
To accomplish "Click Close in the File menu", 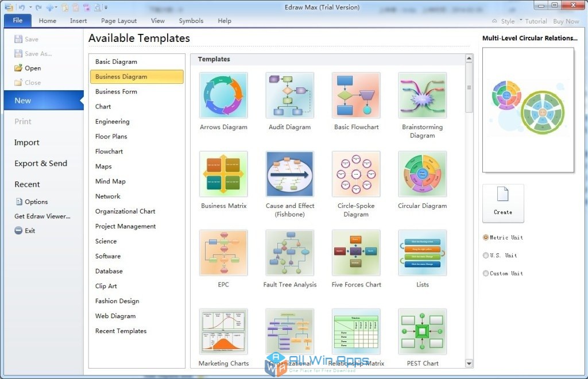I will [x=28, y=83].
